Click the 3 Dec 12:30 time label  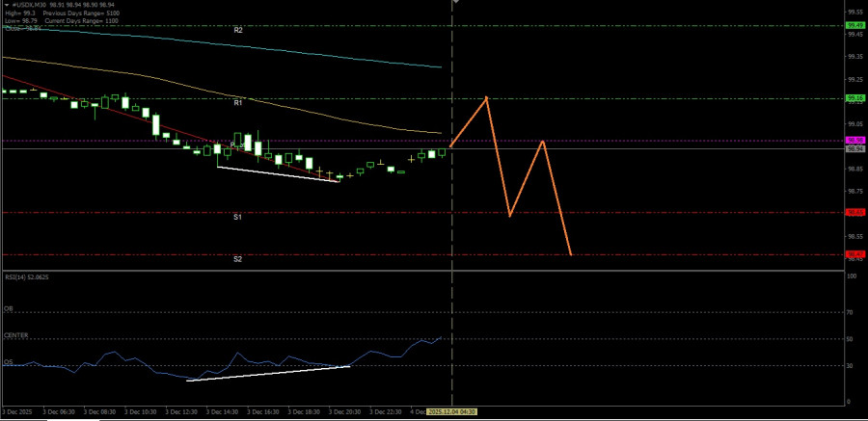pyautogui.click(x=180, y=412)
